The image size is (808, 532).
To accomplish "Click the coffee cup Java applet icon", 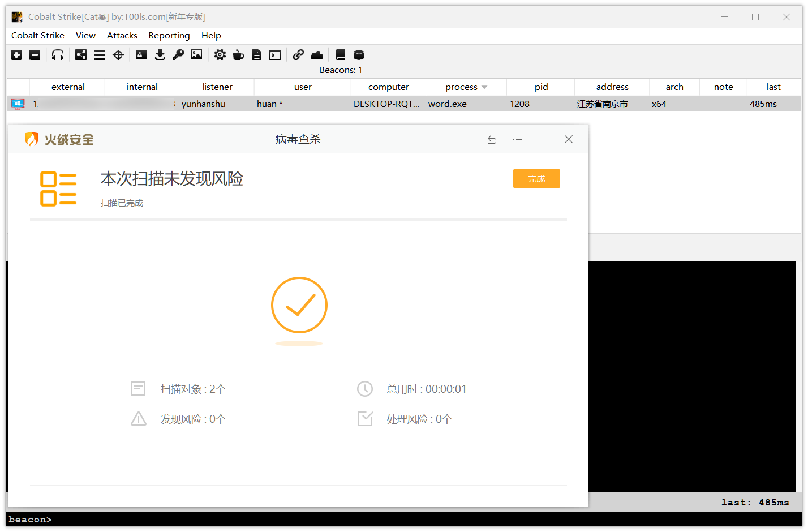I will [x=238, y=55].
